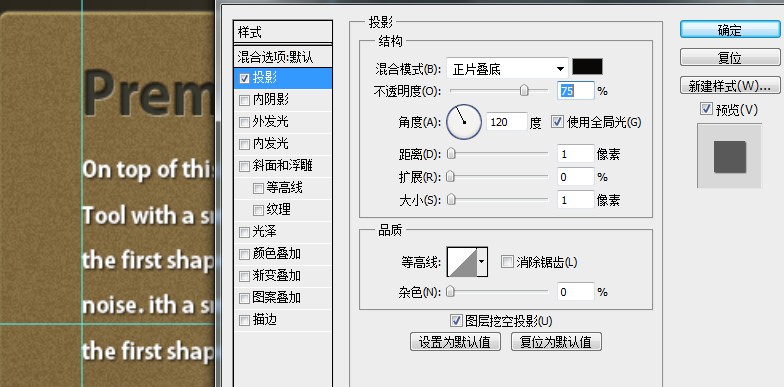Toggle 消除锯齿 anti-alias checkbox
784x387 pixels.
coord(507,262)
